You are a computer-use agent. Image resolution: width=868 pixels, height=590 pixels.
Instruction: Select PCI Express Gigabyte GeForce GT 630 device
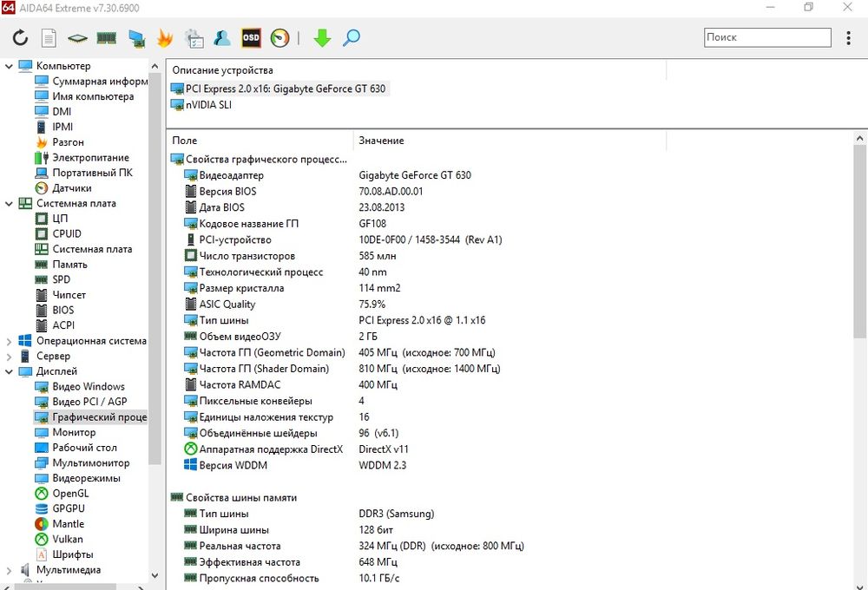click(279, 88)
